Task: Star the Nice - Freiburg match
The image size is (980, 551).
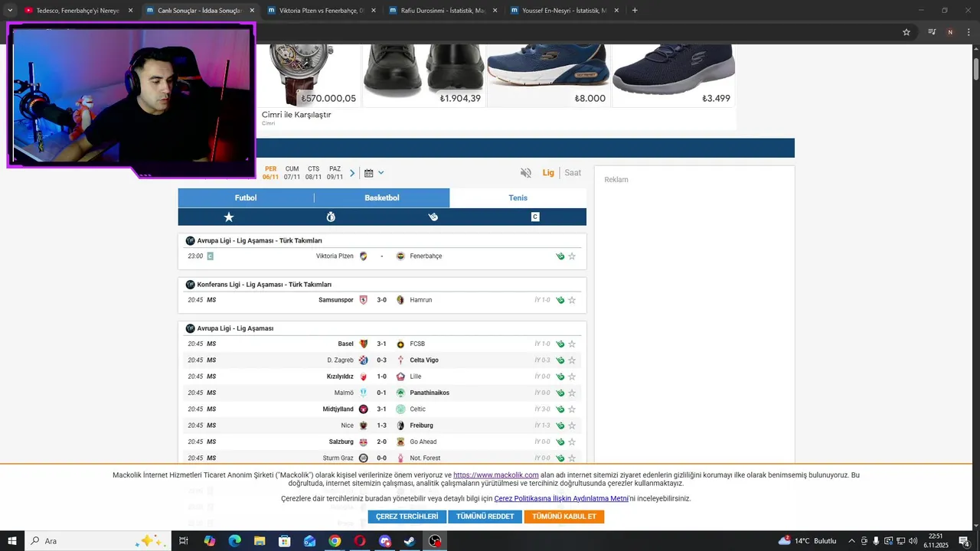Action: 572,425
